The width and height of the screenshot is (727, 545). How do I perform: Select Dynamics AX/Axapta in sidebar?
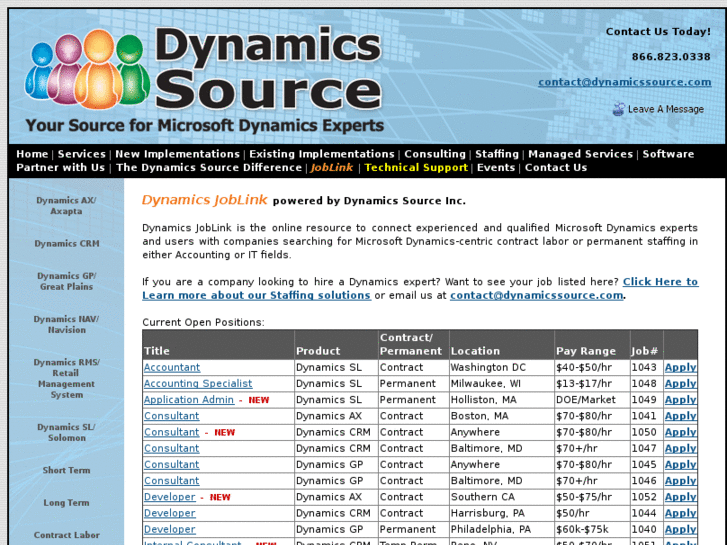tap(66, 205)
